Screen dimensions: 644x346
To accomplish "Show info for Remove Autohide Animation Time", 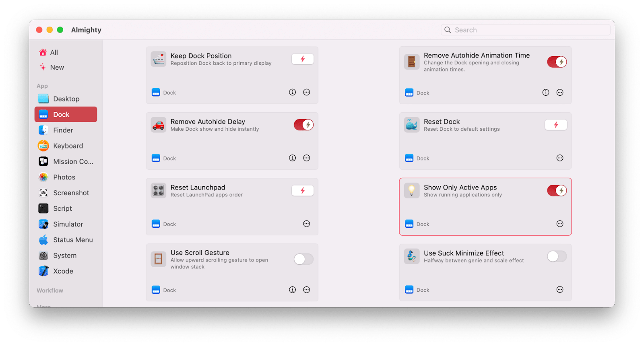I will click(x=546, y=93).
